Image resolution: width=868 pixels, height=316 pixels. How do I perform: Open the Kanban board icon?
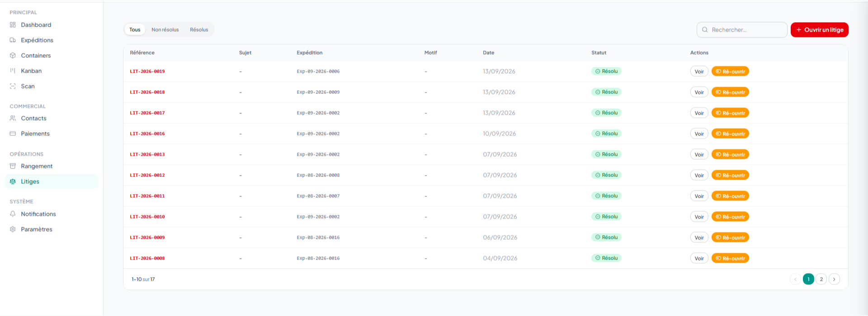click(x=13, y=71)
